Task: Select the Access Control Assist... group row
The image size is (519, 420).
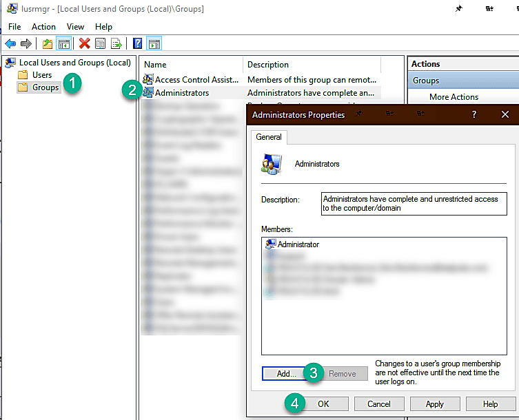Action: [x=261, y=80]
